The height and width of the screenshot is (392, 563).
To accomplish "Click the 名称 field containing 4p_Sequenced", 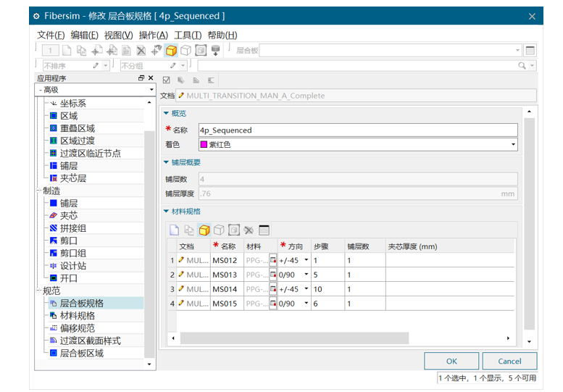I will click(x=358, y=130).
